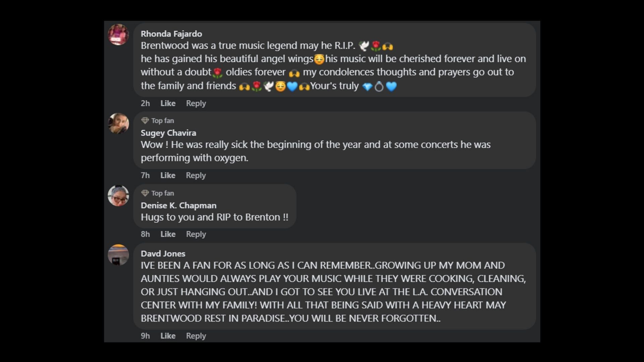Like Sugey Chavira's comment

tap(168, 175)
